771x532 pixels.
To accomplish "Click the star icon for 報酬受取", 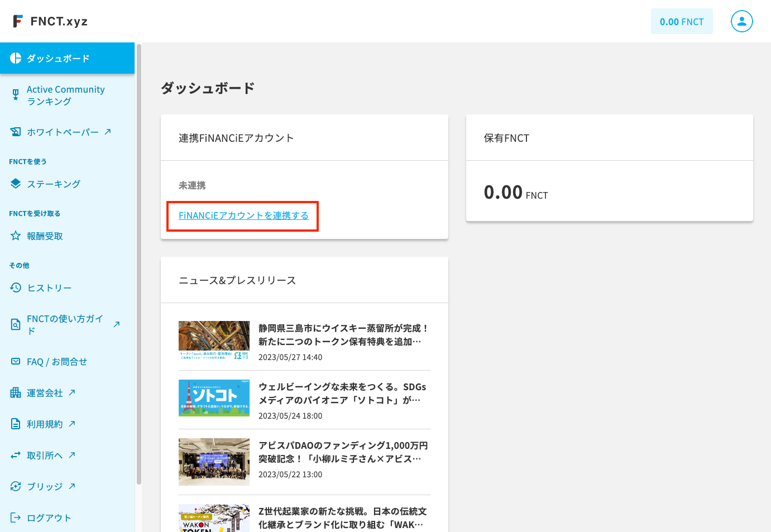I will coord(16,236).
